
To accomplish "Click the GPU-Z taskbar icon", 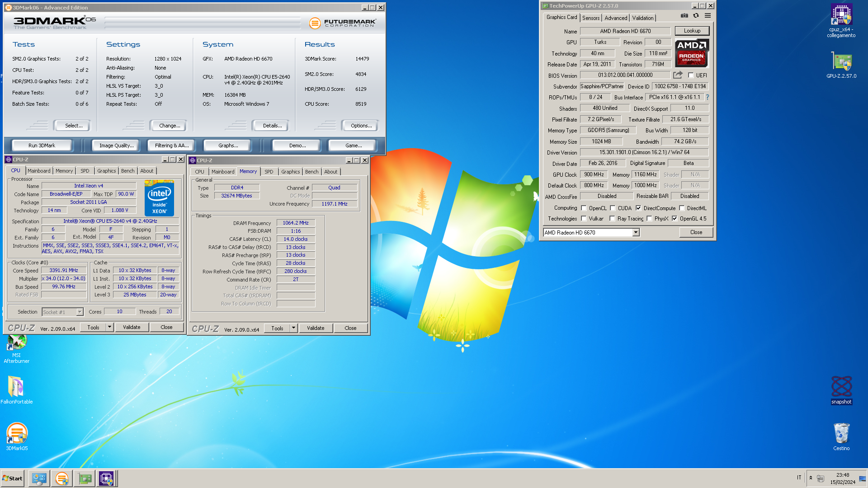I will 85,478.
